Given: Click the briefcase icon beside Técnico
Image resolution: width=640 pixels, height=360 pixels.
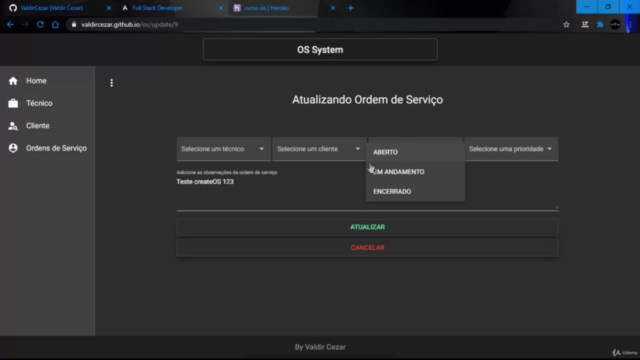Looking at the screenshot, I should [x=13, y=103].
